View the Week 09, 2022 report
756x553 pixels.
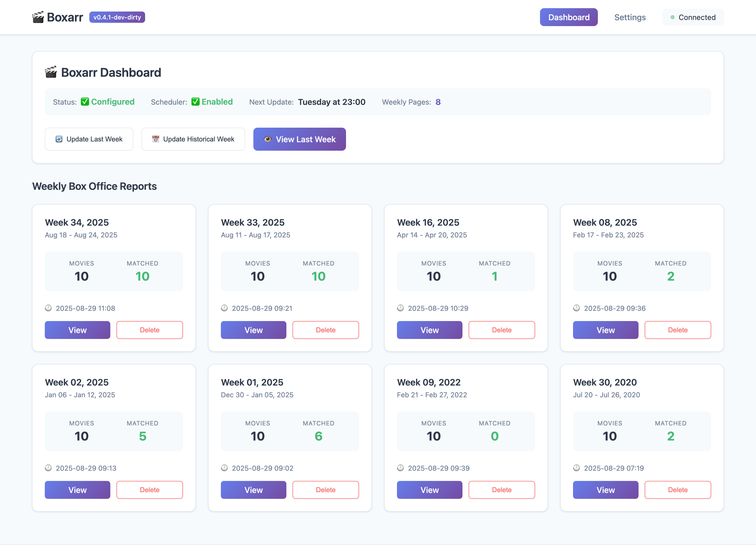tap(429, 490)
